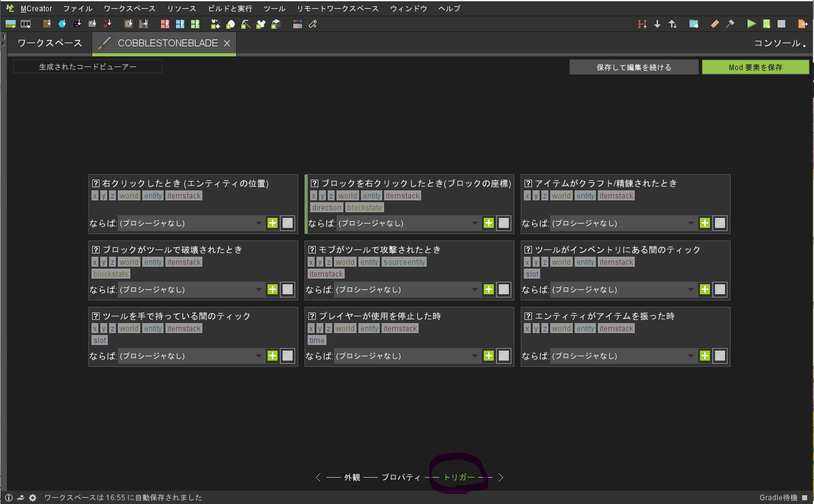Click the info icon in the status bar
This screenshot has height=504, width=814.
8,497
